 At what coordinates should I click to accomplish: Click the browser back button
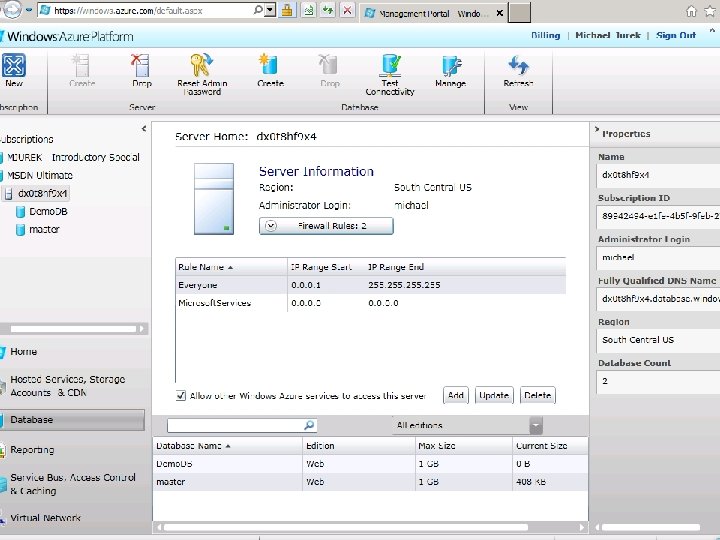tap(11, 10)
